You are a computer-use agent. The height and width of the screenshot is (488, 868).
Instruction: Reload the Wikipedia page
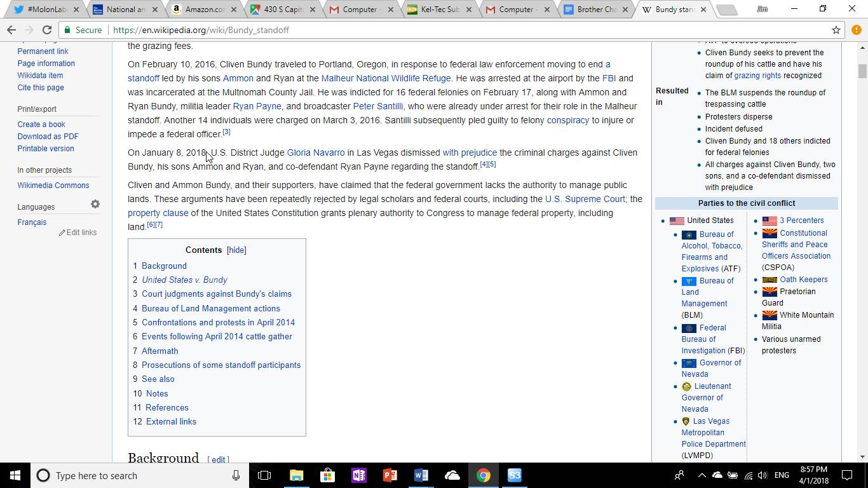click(46, 30)
